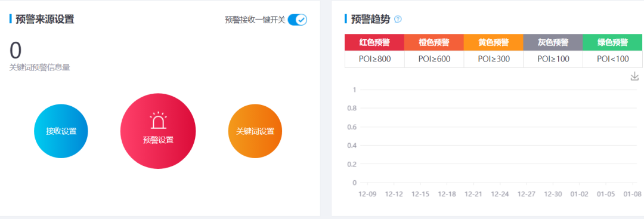Click the alarm siren icon in red circle
The image size is (644, 219).
click(x=158, y=121)
